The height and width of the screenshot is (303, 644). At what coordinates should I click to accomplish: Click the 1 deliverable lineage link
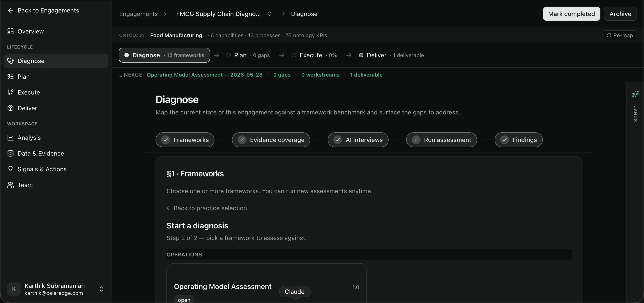[x=366, y=75]
